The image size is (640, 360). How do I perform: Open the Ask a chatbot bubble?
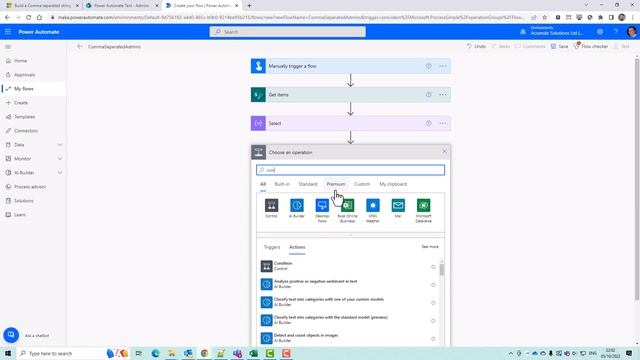[x=11, y=335]
